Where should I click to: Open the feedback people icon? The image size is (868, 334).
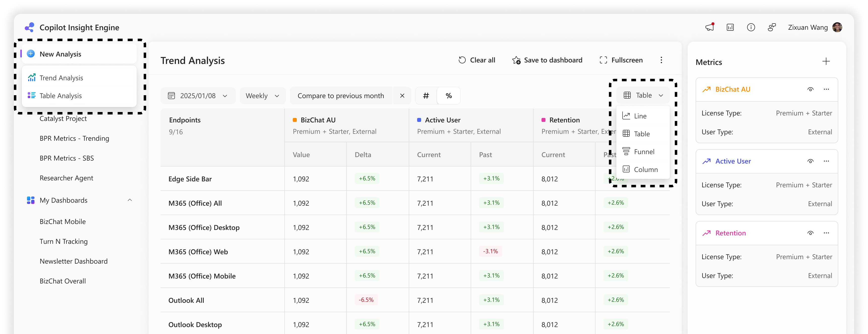click(772, 27)
